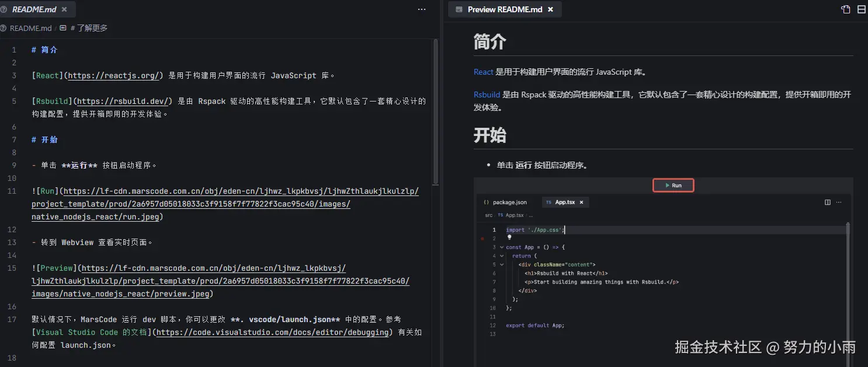Click the green Run play icon in the embedded screenshot
Screen dimensions: 868x367
point(667,186)
